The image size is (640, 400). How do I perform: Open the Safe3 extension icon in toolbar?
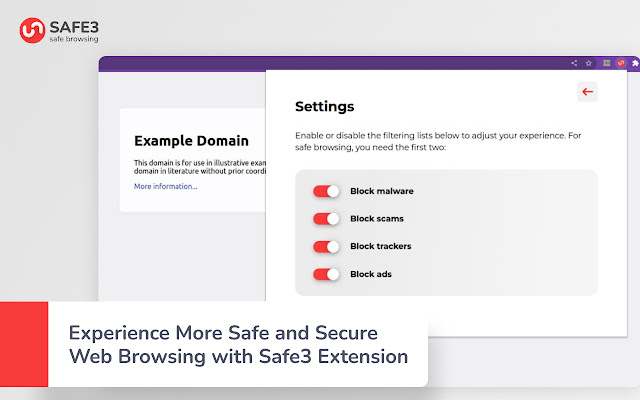621,63
